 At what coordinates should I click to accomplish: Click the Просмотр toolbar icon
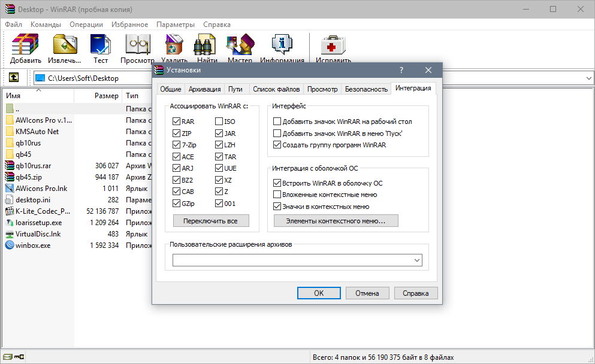point(138,44)
